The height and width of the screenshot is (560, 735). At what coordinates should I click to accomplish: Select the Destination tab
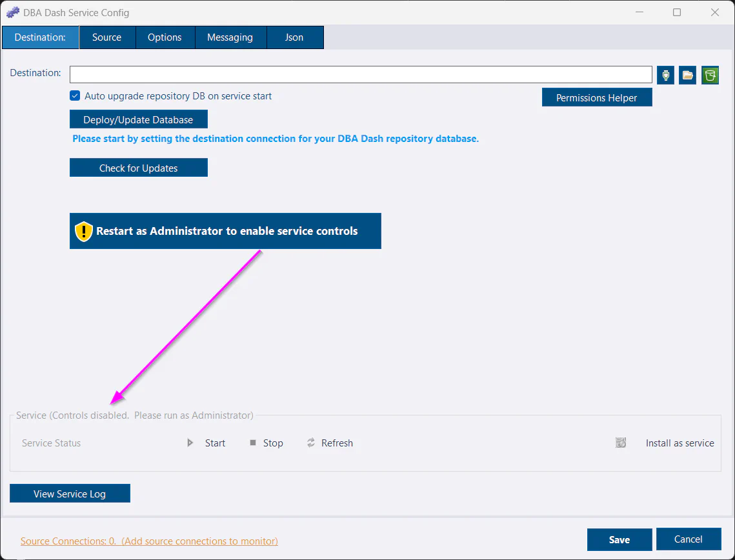(40, 37)
